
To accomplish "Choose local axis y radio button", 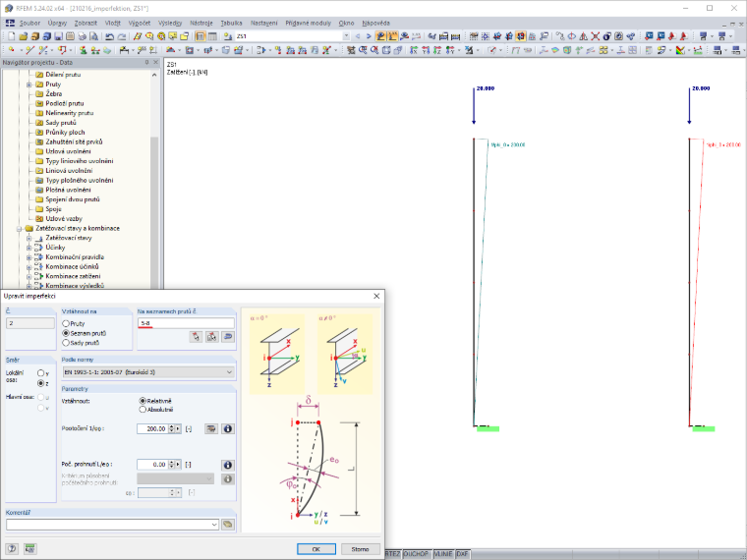I will coord(41,373).
